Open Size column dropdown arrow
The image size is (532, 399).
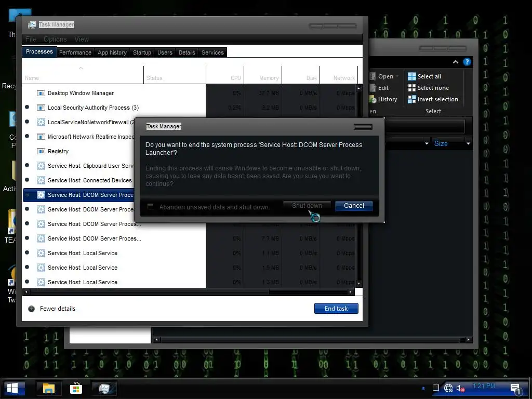(x=468, y=143)
